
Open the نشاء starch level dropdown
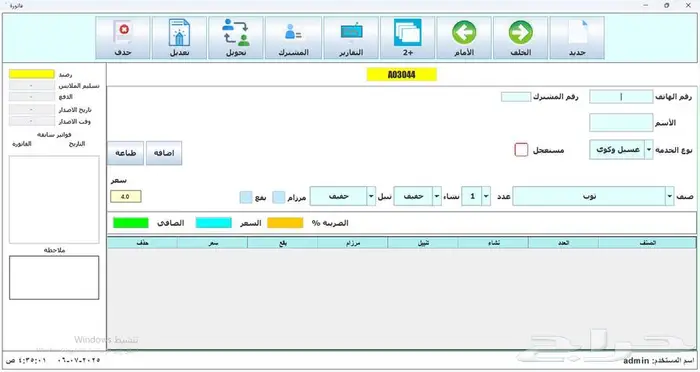(437, 196)
